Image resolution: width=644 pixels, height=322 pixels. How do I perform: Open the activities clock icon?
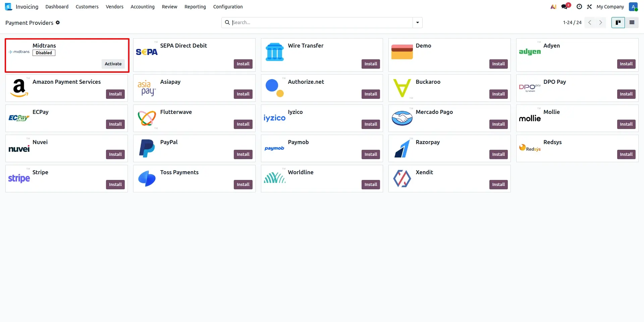[579, 7]
